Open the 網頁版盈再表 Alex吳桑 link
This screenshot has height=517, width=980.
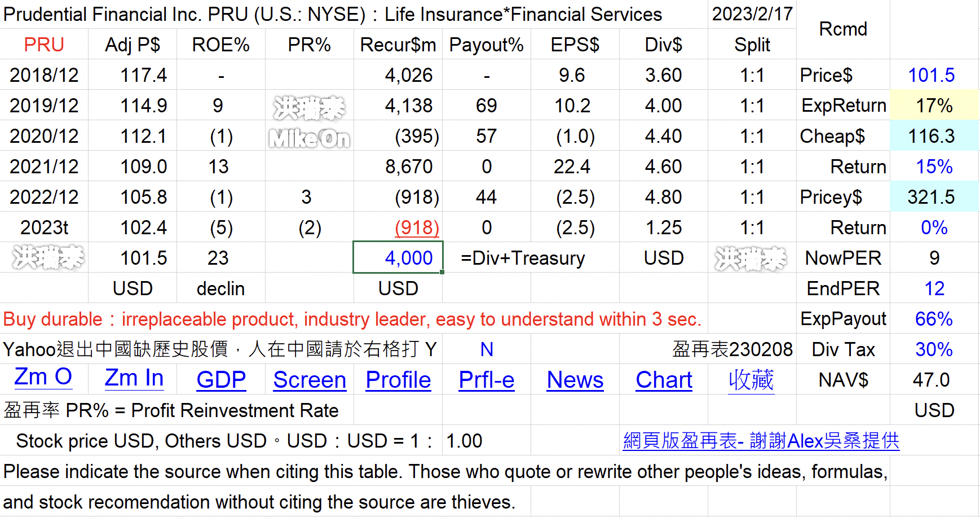pyautogui.click(x=761, y=440)
